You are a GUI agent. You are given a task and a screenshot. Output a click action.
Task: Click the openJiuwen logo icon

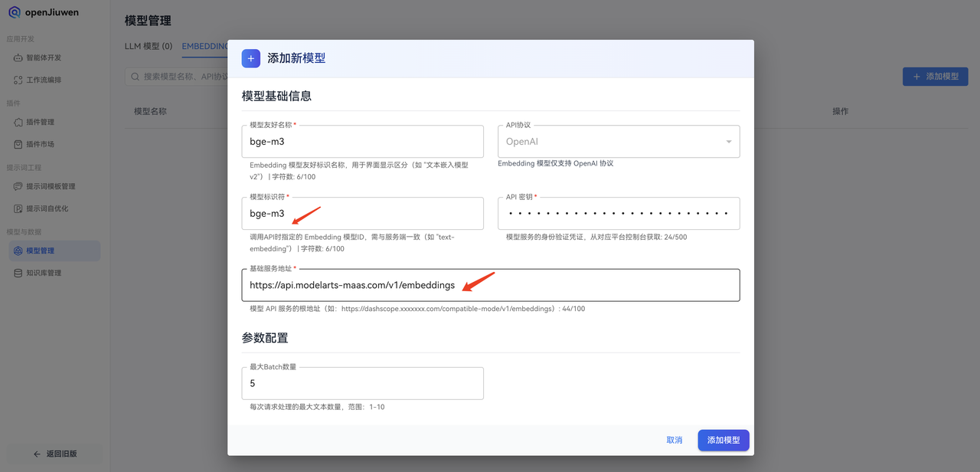(14, 12)
